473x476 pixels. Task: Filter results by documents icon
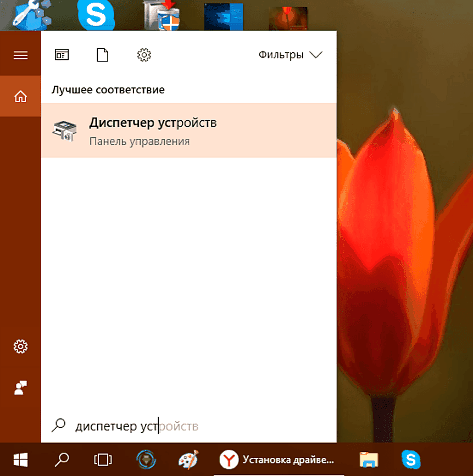(x=102, y=54)
